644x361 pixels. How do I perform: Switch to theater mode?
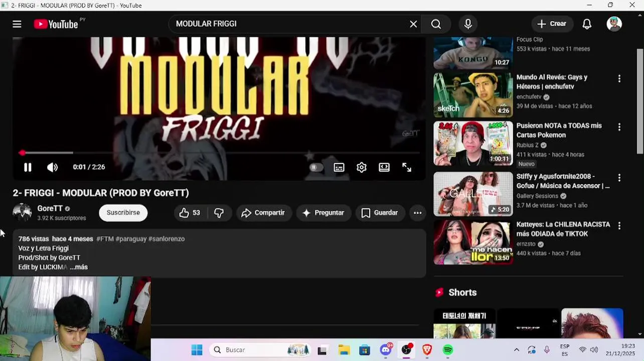coord(384,167)
